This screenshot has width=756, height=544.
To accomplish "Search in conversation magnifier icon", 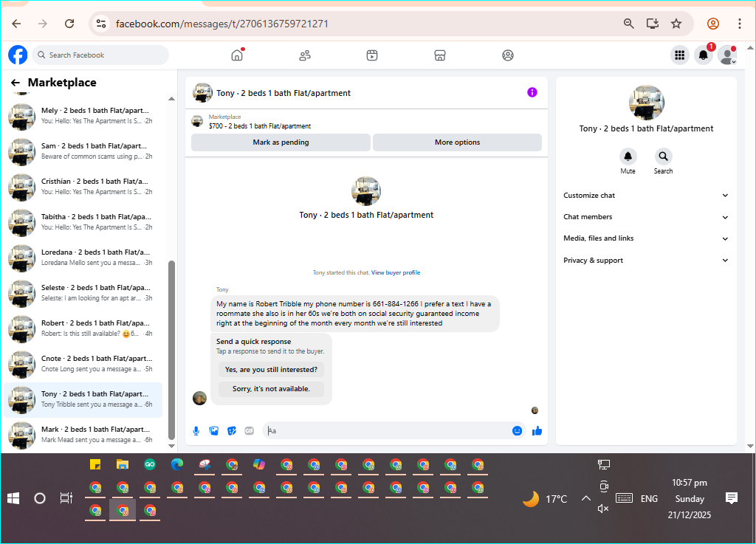I will (x=664, y=156).
